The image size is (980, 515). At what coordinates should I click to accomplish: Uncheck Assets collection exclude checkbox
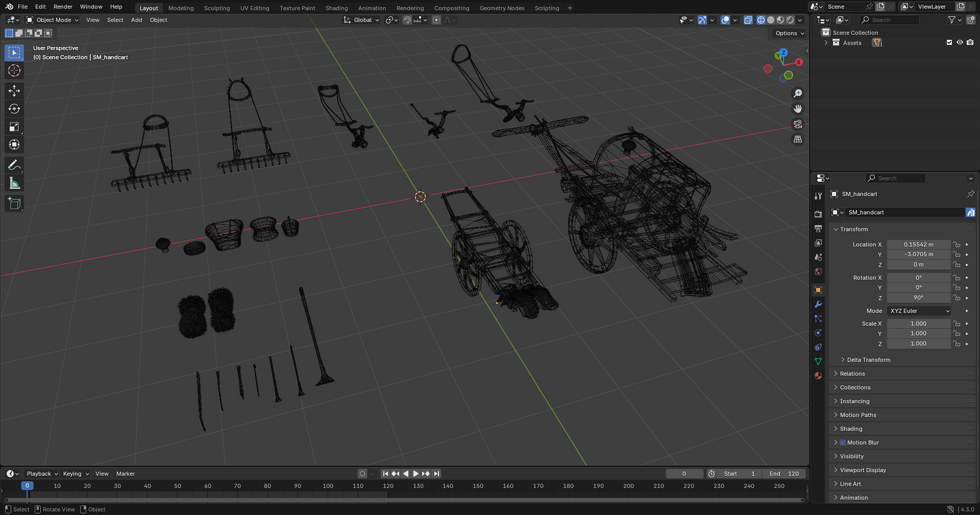click(x=949, y=42)
